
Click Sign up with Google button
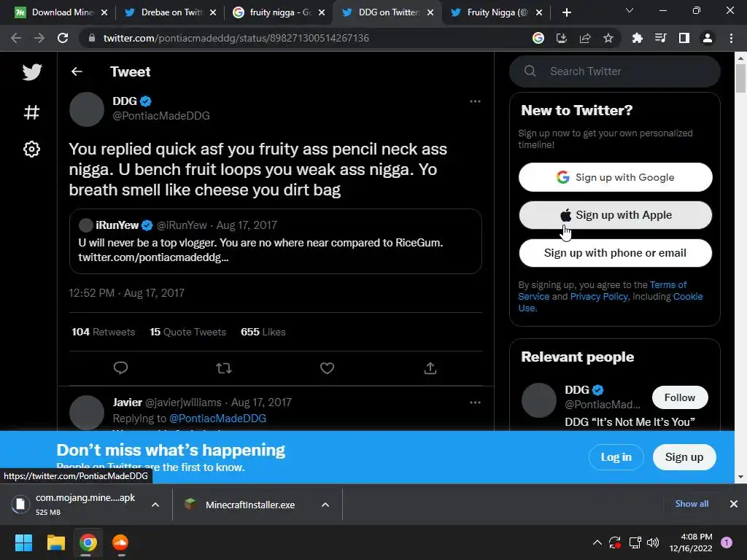[615, 177]
